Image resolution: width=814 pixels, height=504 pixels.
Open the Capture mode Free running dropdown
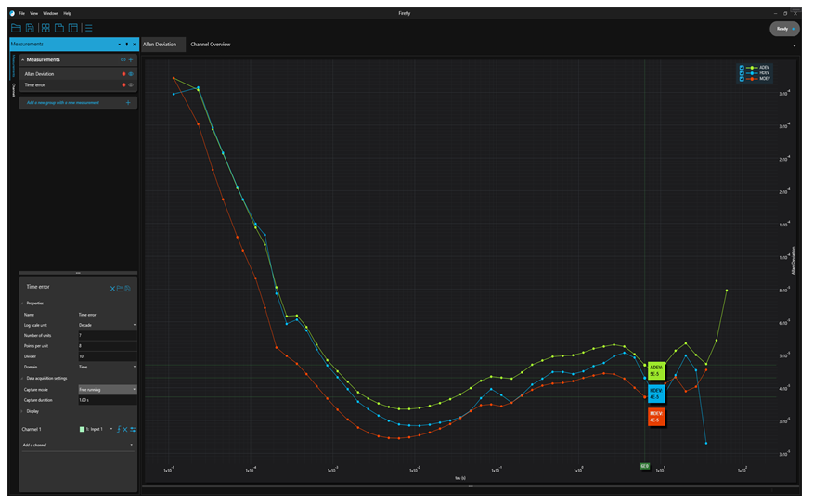107,389
